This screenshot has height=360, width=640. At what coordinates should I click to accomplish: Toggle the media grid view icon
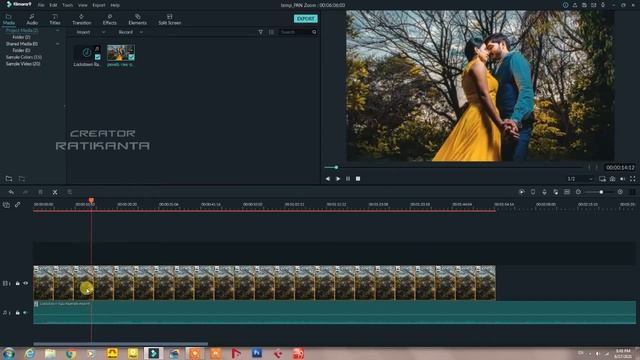point(271,32)
